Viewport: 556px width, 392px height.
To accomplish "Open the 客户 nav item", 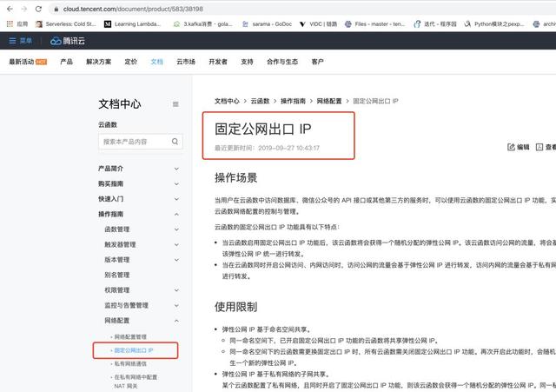I will click(x=317, y=62).
